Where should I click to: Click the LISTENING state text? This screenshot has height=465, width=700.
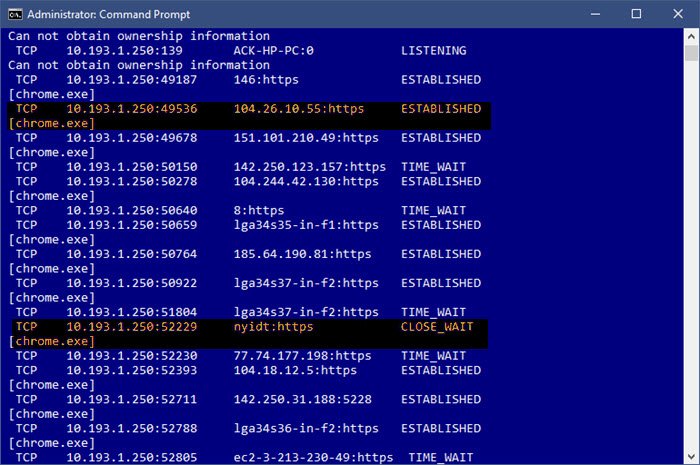pos(433,50)
